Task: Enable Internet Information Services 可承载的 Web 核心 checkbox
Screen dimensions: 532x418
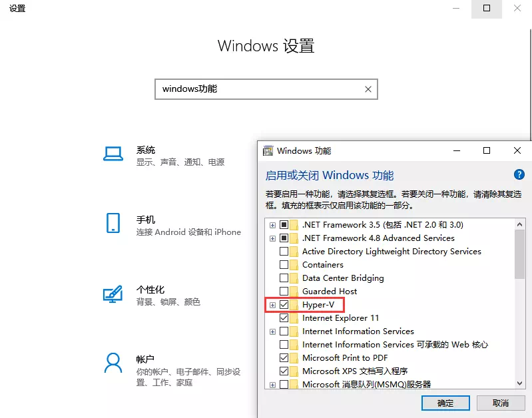Action: (x=284, y=345)
